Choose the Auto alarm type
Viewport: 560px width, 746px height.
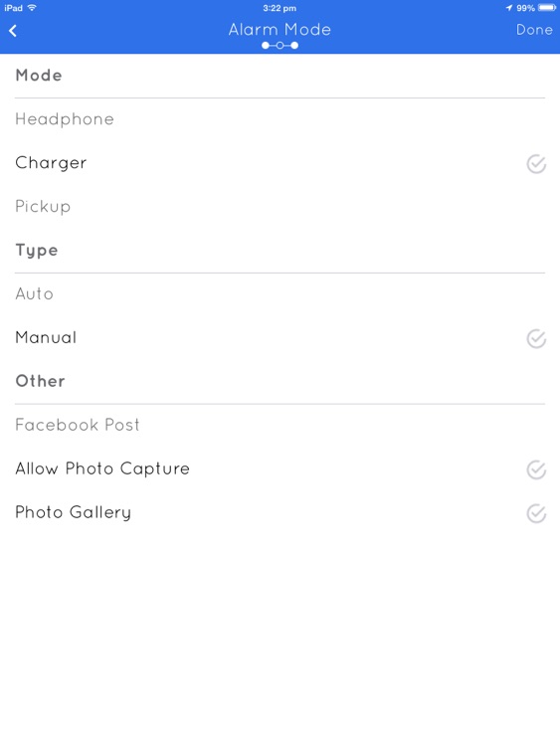click(x=280, y=293)
